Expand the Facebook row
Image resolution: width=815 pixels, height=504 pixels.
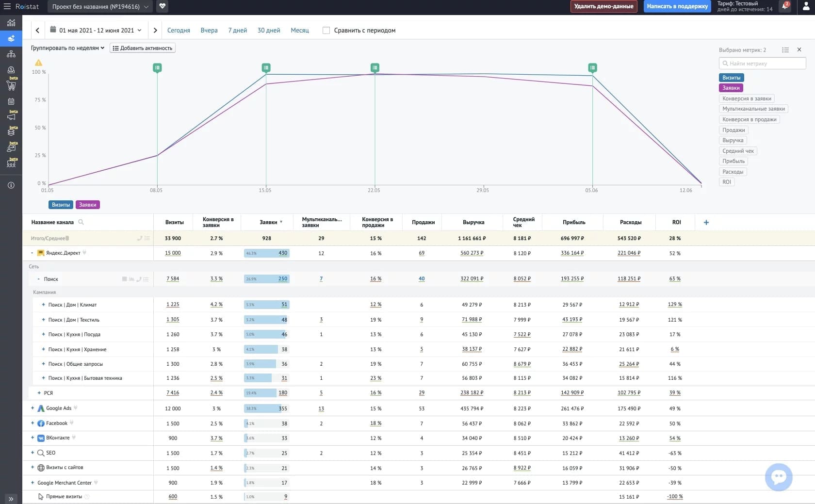33,423
